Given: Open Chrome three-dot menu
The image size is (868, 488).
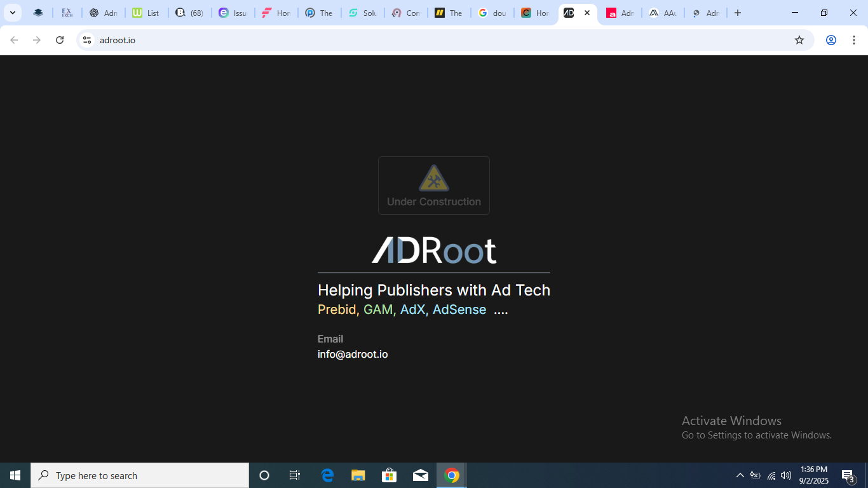Looking at the screenshot, I should [x=854, y=40].
